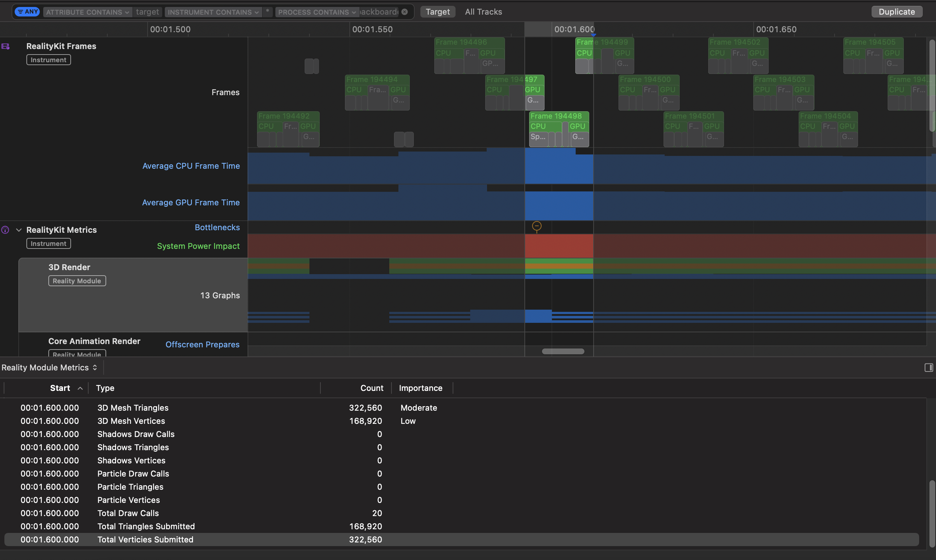Open INSTRUMENT CONTAINS dropdown
The width and height of the screenshot is (936, 560).
[213, 12]
